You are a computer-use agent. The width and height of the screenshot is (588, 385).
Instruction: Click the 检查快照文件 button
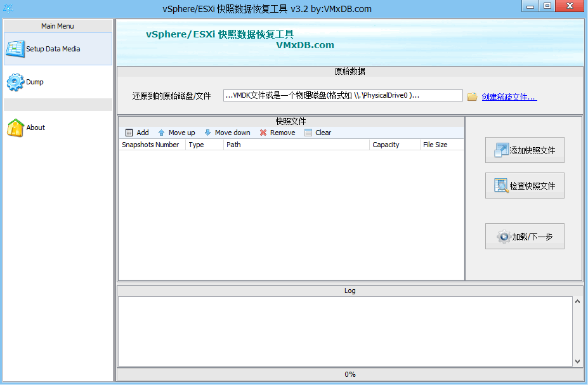point(525,186)
